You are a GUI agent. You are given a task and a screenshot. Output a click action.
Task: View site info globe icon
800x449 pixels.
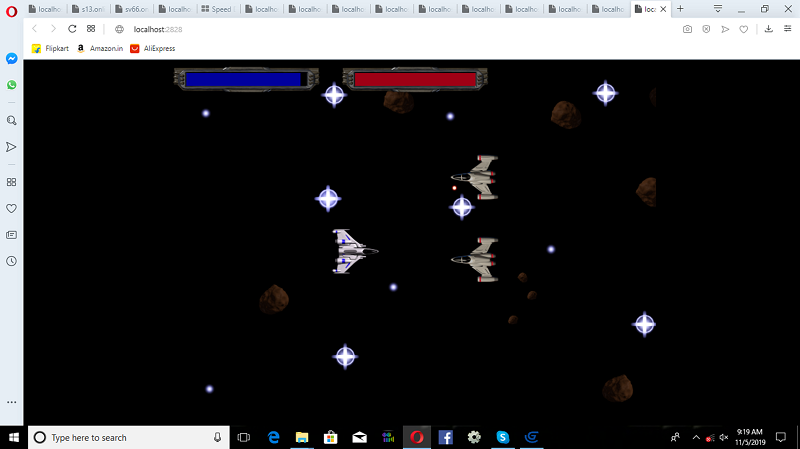pyautogui.click(x=119, y=30)
